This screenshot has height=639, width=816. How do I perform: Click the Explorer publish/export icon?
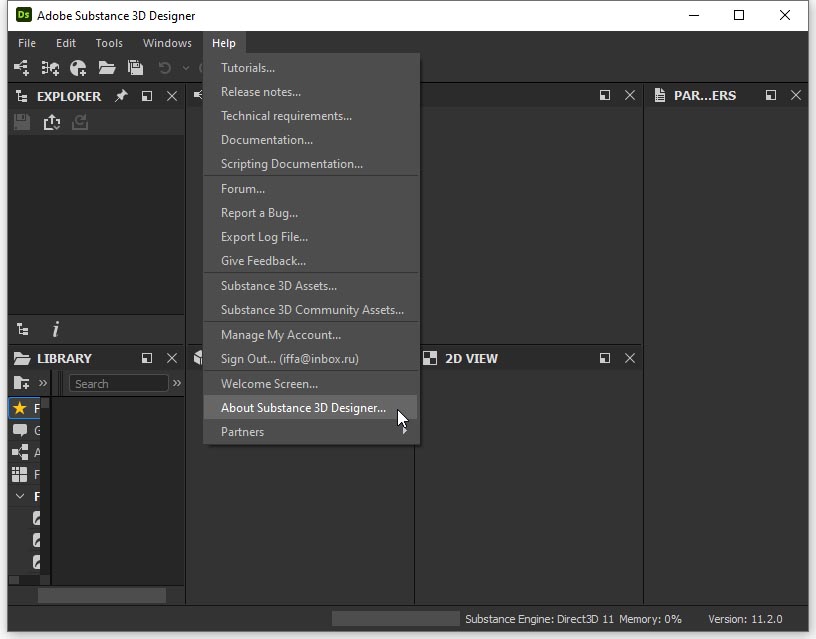(x=52, y=122)
